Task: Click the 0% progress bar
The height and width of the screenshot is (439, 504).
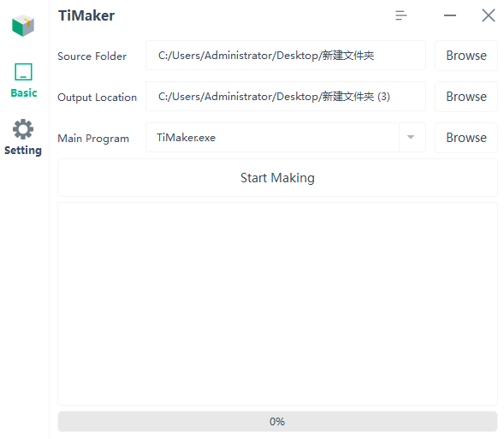Action: (x=278, y=421)
